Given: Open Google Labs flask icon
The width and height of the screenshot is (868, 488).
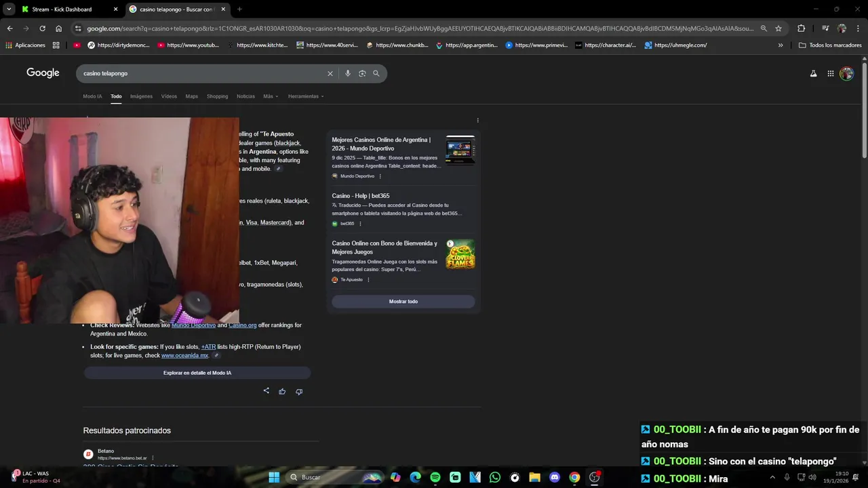Looking at the screenshot, I should 814,74.
